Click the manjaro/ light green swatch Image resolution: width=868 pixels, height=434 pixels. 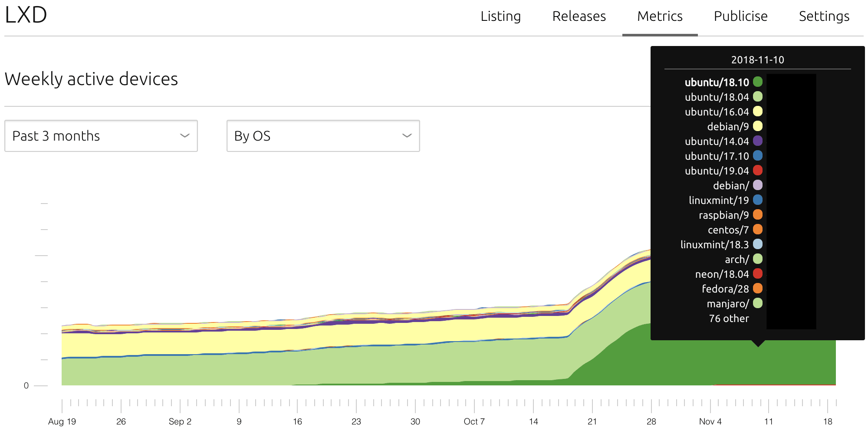click(x=758, y=303)
